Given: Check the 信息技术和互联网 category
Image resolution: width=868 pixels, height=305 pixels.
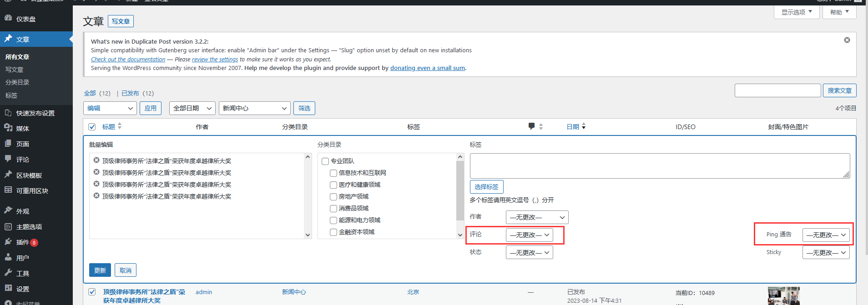Looking at the screenshot, I should click(333, 173).
